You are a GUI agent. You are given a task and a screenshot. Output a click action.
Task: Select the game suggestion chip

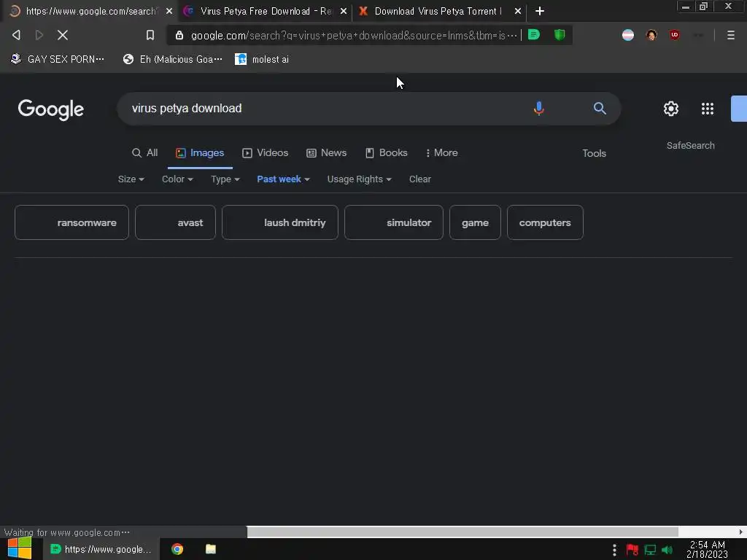[475, 222]
